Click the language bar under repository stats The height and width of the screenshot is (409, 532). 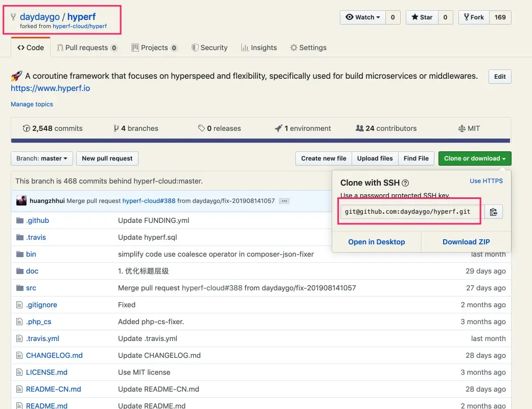261,141
